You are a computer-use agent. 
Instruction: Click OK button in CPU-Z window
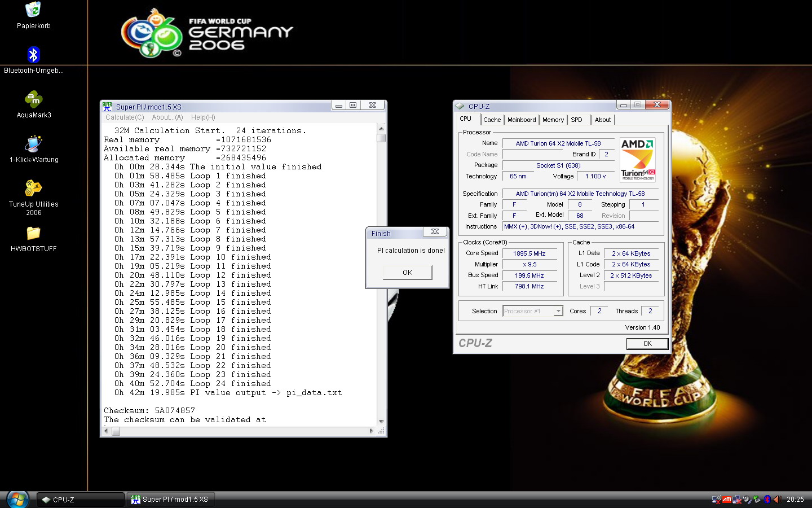point(647,343)
